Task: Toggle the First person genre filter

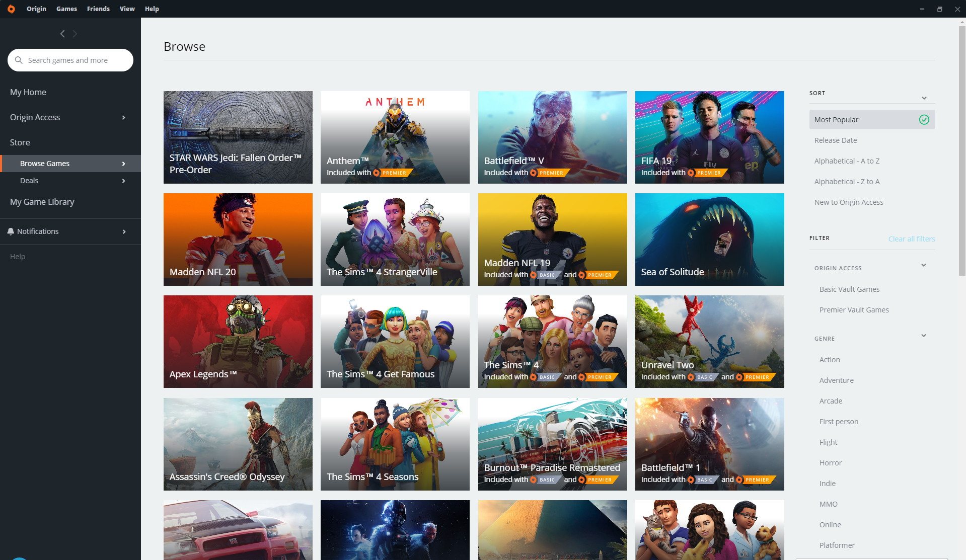Action: point(839,422)
